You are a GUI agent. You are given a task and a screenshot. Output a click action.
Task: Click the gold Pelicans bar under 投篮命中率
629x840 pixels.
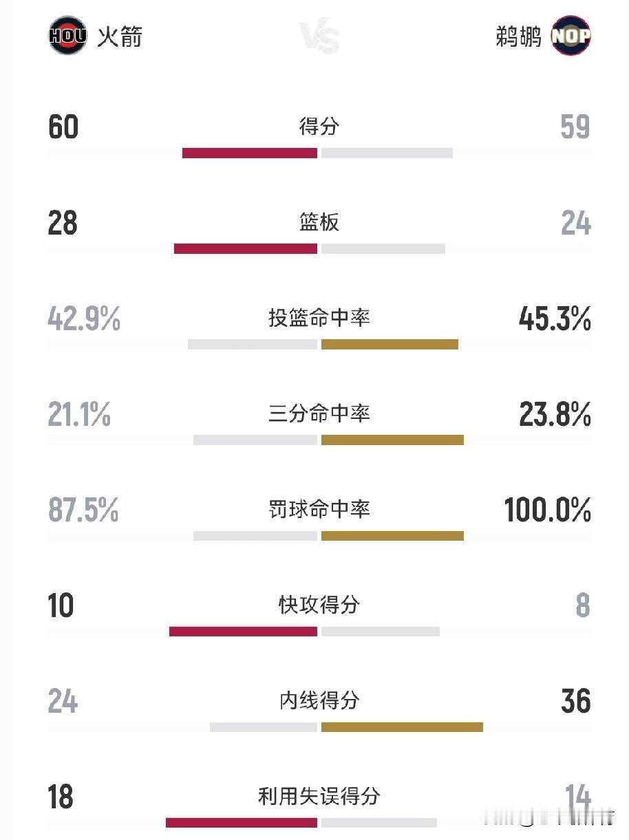390,344
